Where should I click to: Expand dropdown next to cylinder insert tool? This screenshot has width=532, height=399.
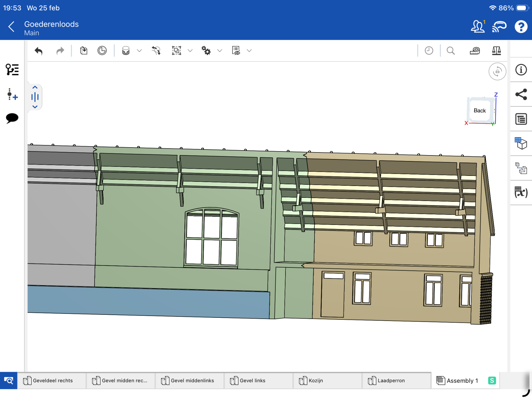(x=140, y=51)
